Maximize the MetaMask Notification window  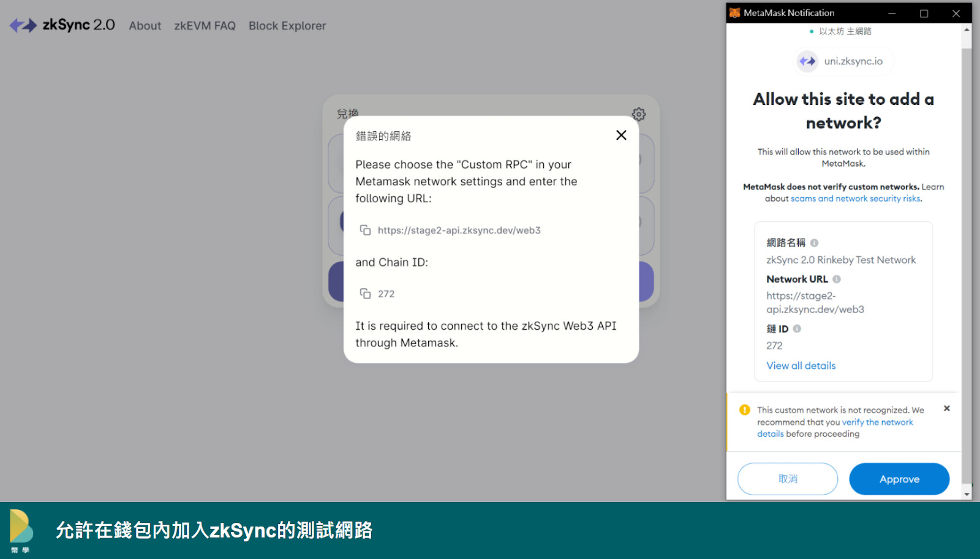[924, 13]
